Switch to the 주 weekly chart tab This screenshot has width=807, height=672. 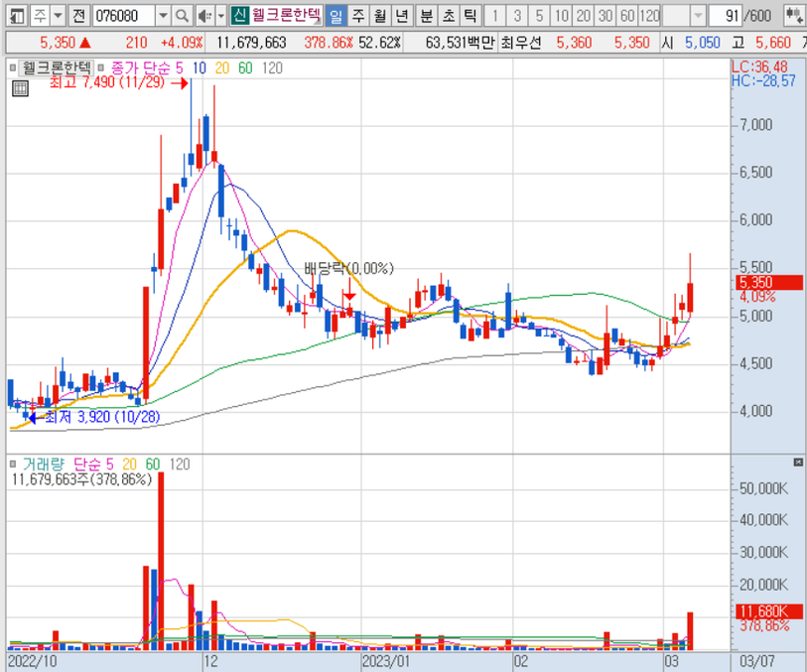pyautogui.click(x=358, y=16)
